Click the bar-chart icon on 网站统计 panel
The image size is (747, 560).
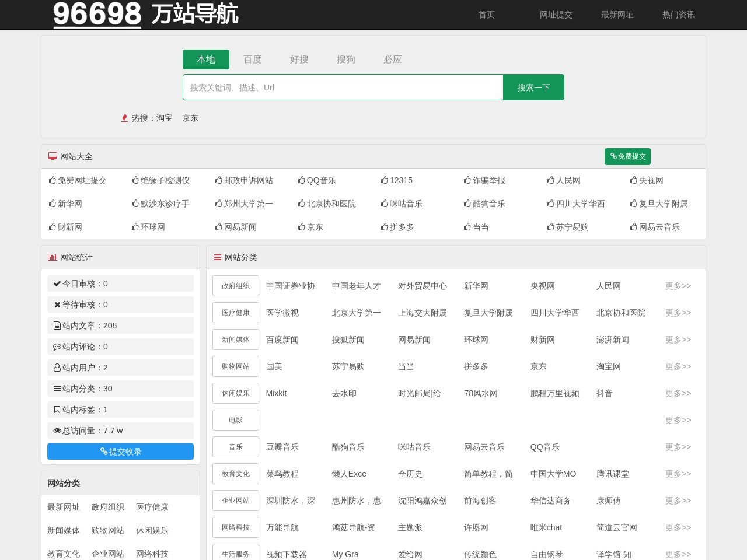53,257
